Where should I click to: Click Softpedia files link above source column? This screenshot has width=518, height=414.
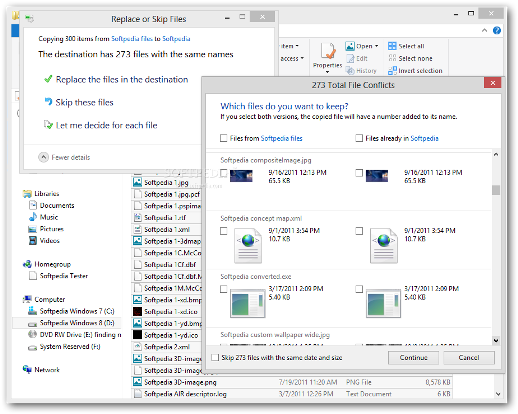coord(281,138)
